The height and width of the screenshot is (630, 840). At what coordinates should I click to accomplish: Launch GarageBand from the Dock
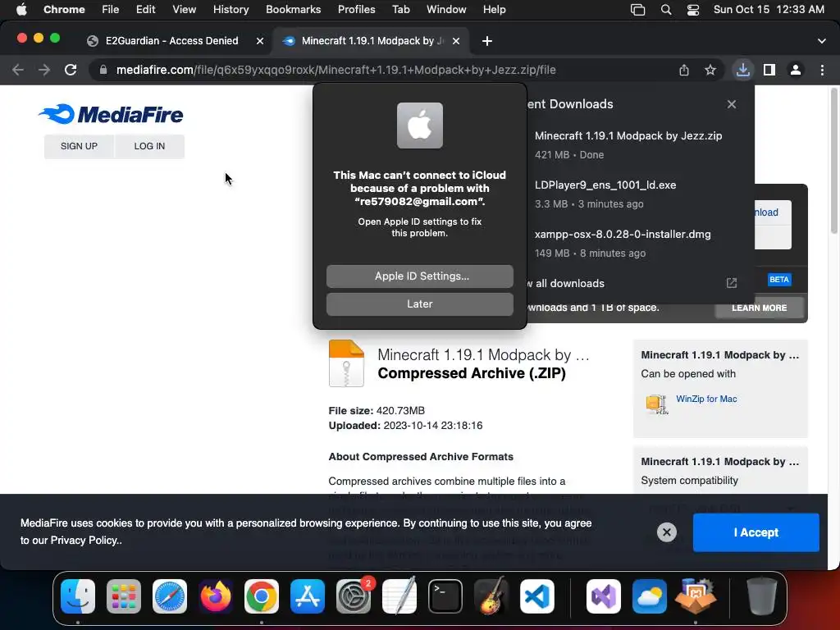pos(491,596)
